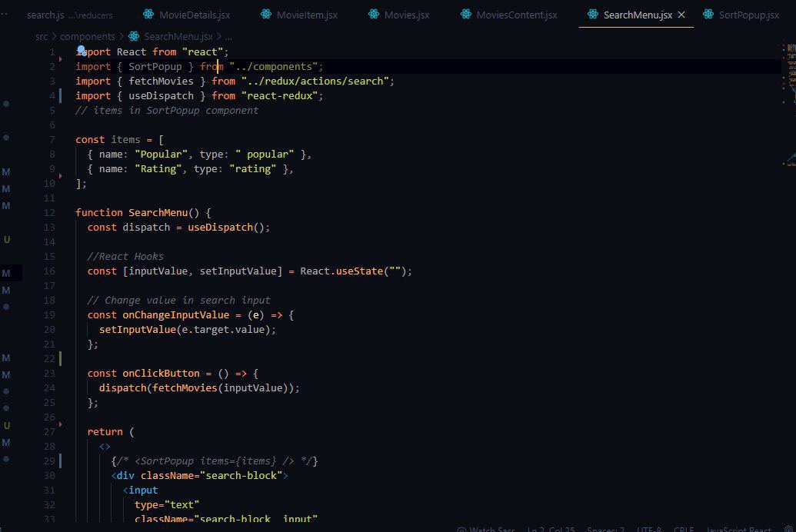
Task: Click React icon on MovieDetails.jsx tab
Action: point(148,14)
